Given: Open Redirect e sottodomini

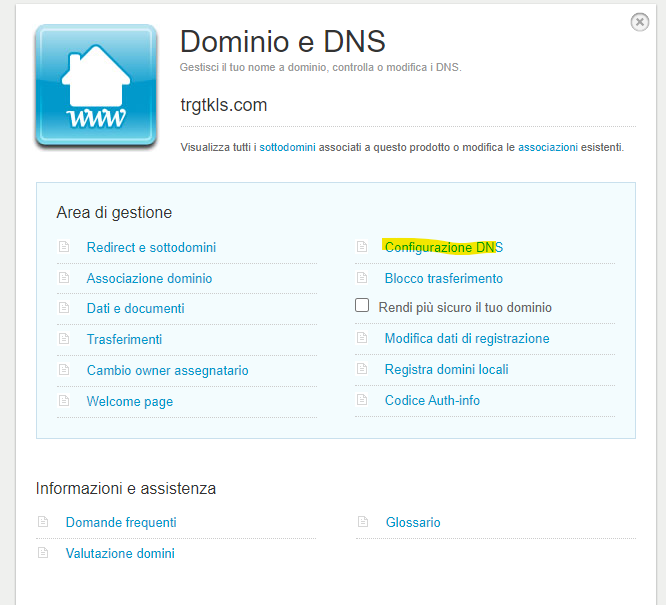Looking at the screenshot, I should [x=151, y=247].
